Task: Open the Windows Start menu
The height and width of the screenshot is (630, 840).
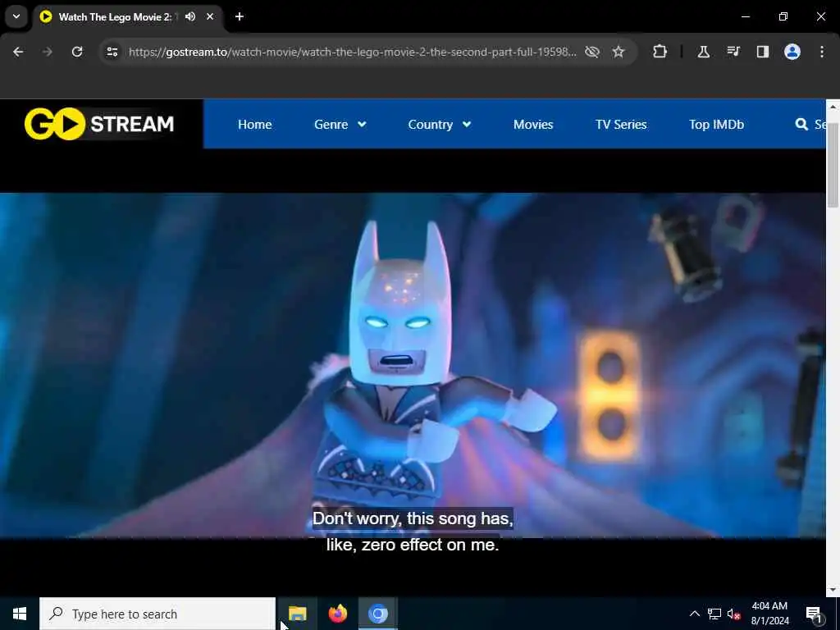Action: click(x=20, y=614)
